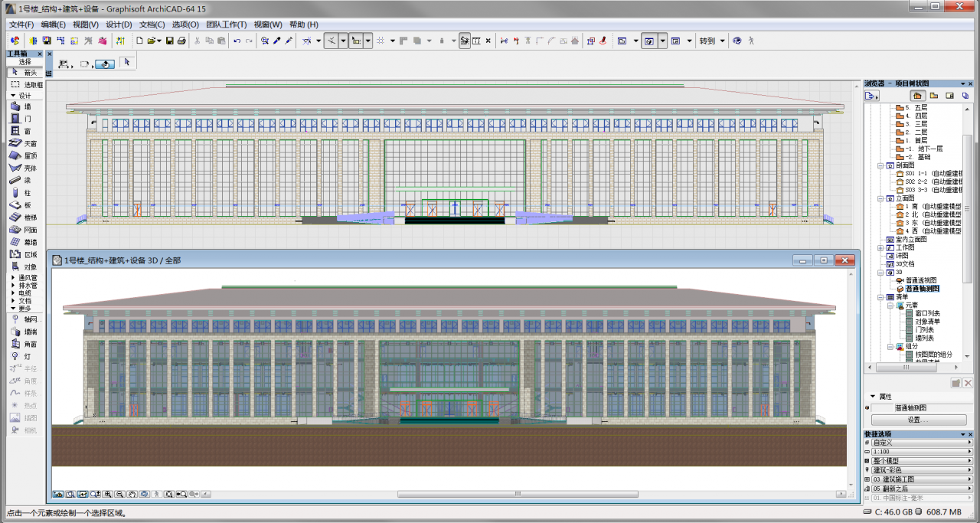980x523 pixels.
Task: Open the 设计(D) menu
Action: [x=119, y=25]
